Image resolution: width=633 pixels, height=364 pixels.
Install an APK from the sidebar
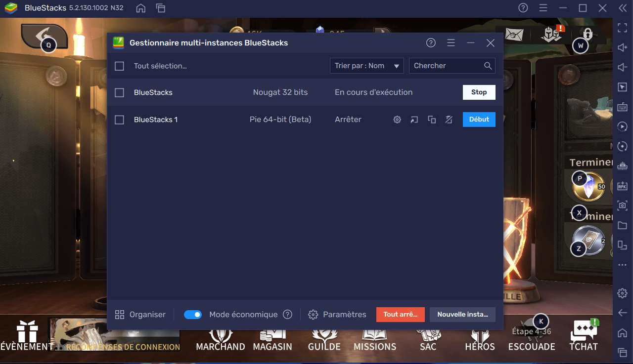pyautogui.click(x=622, y=186)
